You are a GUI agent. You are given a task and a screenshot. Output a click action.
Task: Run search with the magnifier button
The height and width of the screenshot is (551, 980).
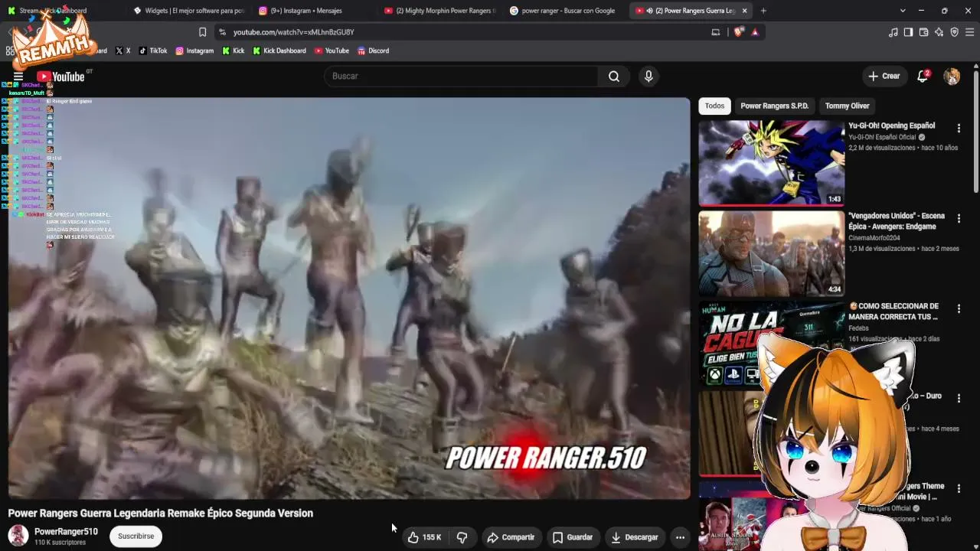(x=614, y=77)
